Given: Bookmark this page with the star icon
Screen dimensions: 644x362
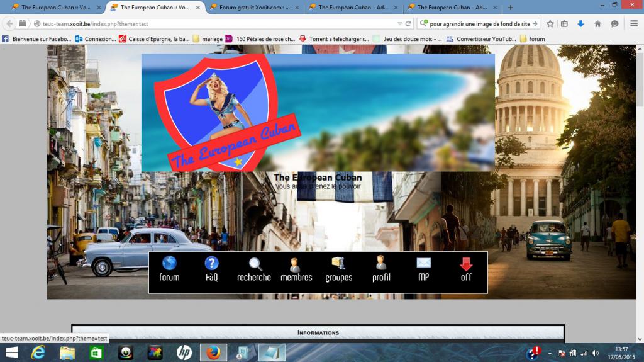Looking at the screenshot, I should click(x=550, y=24).
